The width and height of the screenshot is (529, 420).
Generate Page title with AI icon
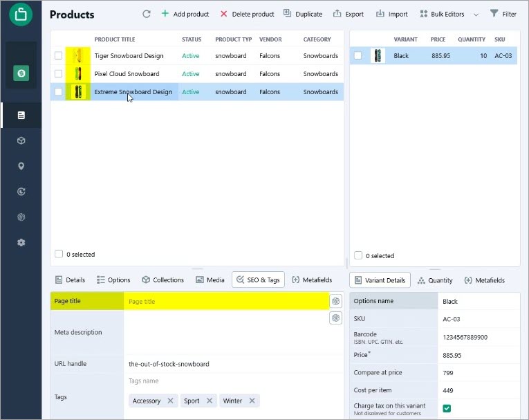click(x=335, y=301)
